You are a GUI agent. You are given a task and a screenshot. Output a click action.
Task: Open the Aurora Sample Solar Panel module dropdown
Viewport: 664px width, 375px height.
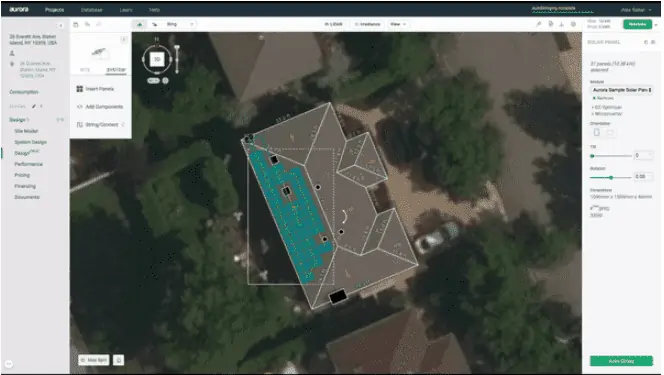click(621, 90)
